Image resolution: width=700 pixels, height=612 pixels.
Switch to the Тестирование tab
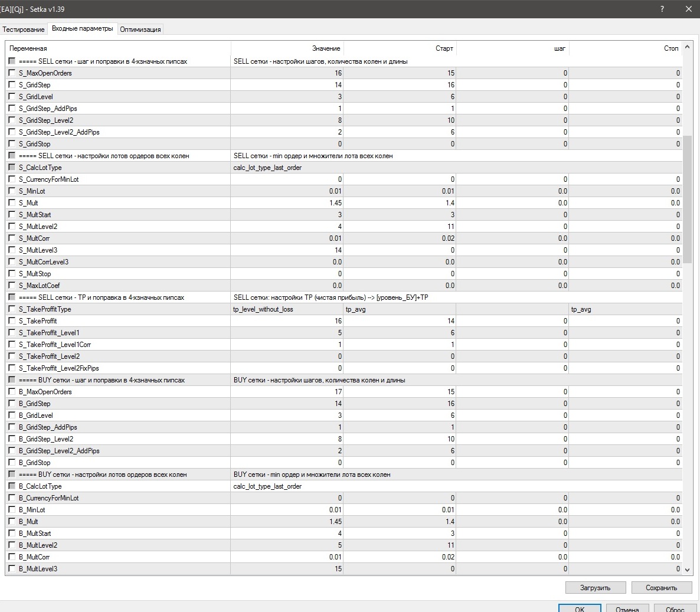24,30
